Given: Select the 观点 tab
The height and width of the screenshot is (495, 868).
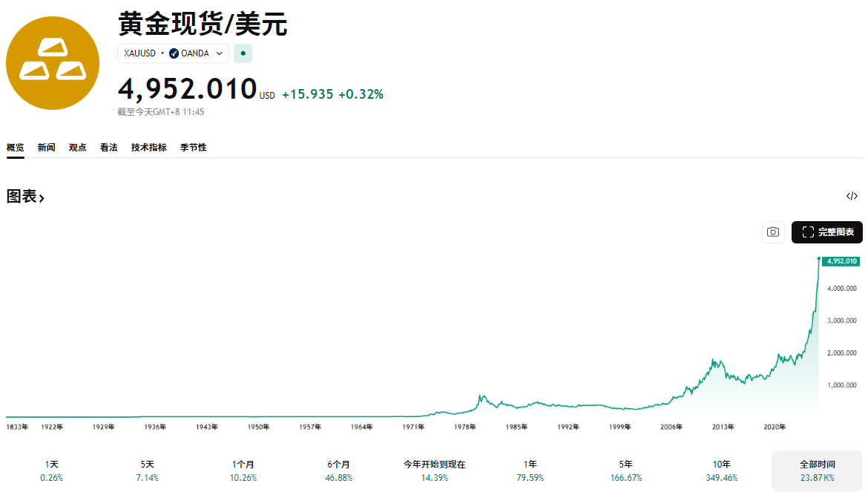Looking at the screenshot, I should tap(77, 147).
